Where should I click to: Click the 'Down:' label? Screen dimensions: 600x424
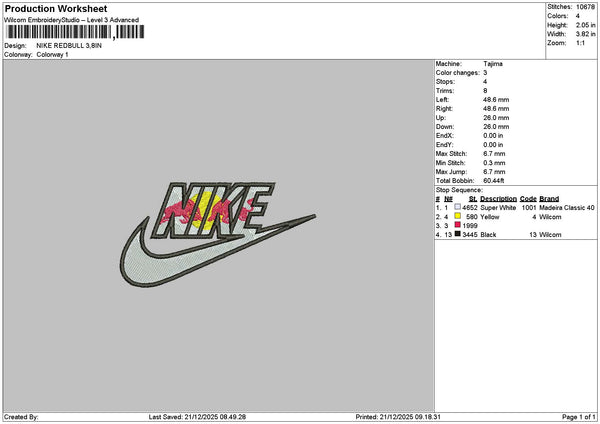pos(445,127)
